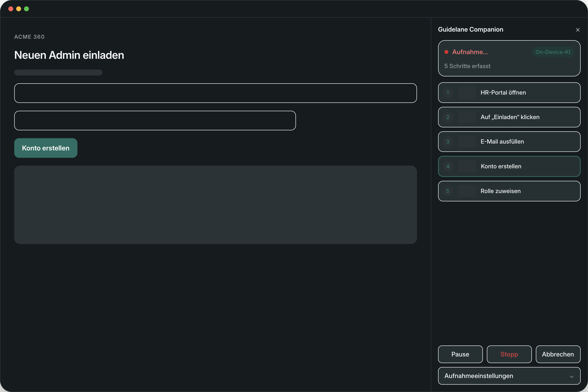588x392 pixels.
Task: Click the yellow macOS minimize button
Action: click(x=19, y=9)
